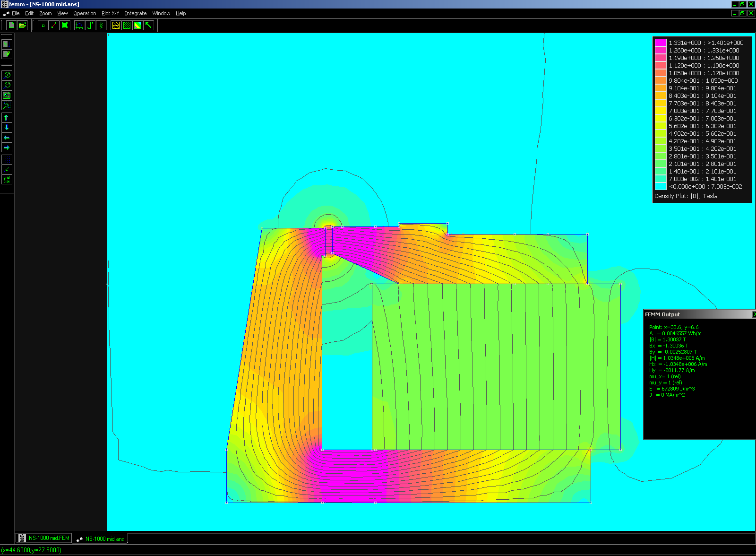Open the density plot settings icon
The width and height of the screenshot is (756, 556).
(137, 26)
